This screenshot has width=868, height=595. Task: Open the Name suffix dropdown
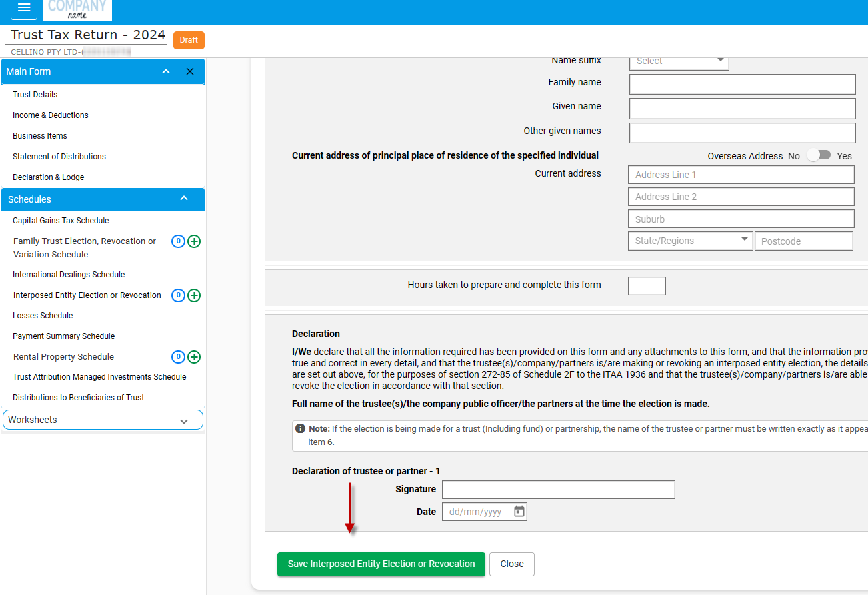(679, 61)
